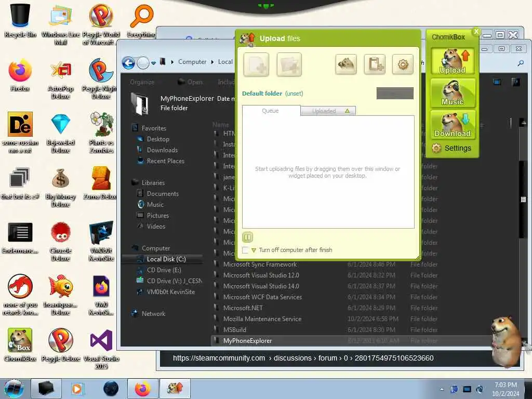The width and height of the screenshot is (532, 399).
Task: Click the Open toolbar button in Explorer
Action: 190,82
